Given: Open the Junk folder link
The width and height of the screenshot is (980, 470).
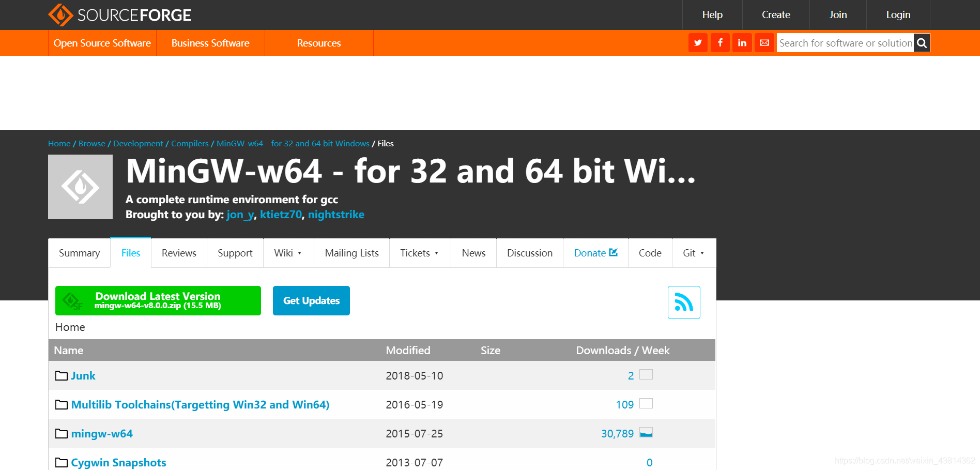Looking at the screenshot, I should coord(83,376).
